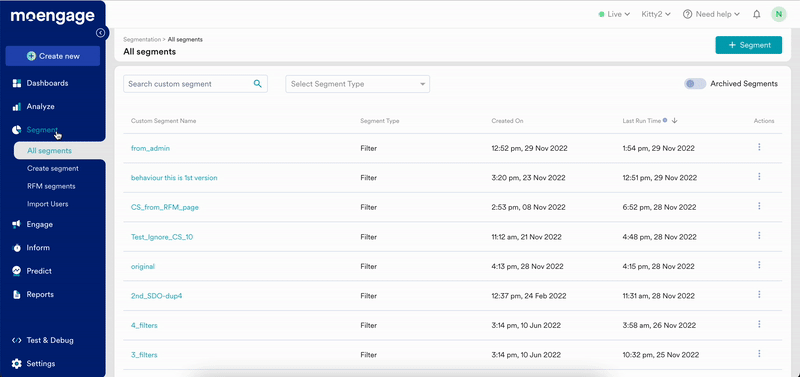
Task: Open Select Segment Type dropdown
Action: tap(358, 84)
